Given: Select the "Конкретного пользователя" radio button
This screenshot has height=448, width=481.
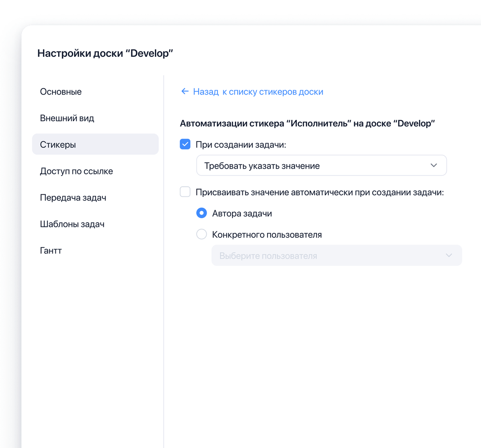Looking at the screenshot, I should click(x=201, y=234).
